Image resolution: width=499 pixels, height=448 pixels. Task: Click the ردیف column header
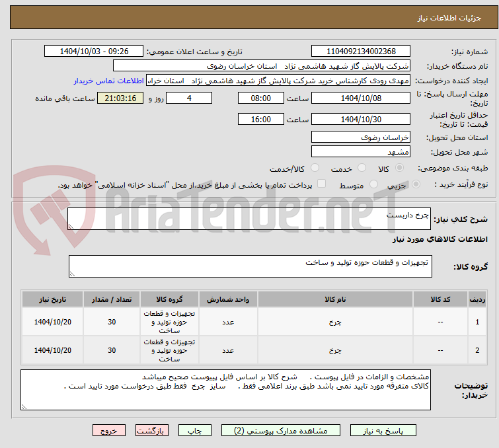pyautogui.click(x=477, y=299)
